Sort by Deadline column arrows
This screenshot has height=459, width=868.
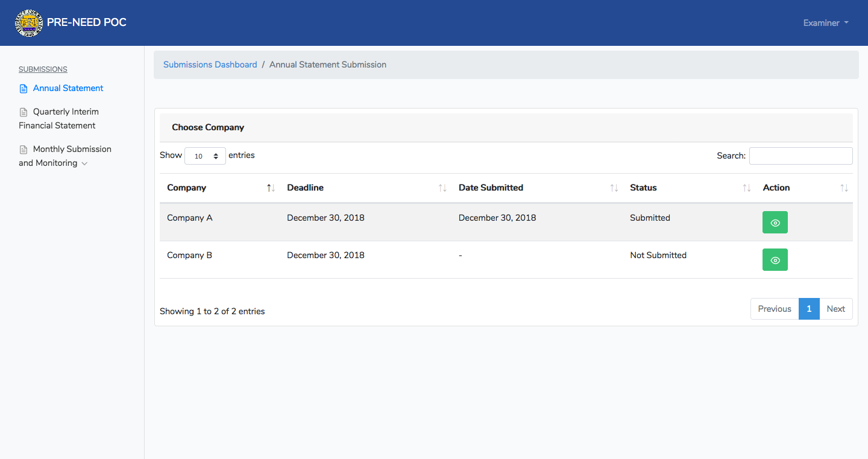[442, 188]
